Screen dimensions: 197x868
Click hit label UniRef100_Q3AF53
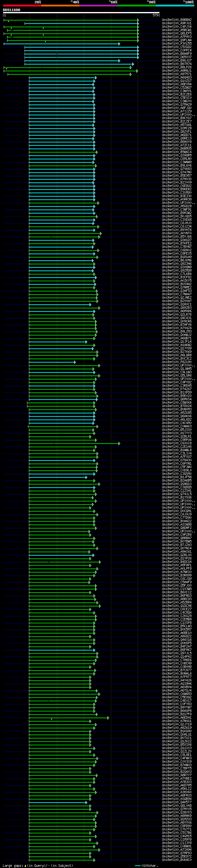click(x=177, y=291)
